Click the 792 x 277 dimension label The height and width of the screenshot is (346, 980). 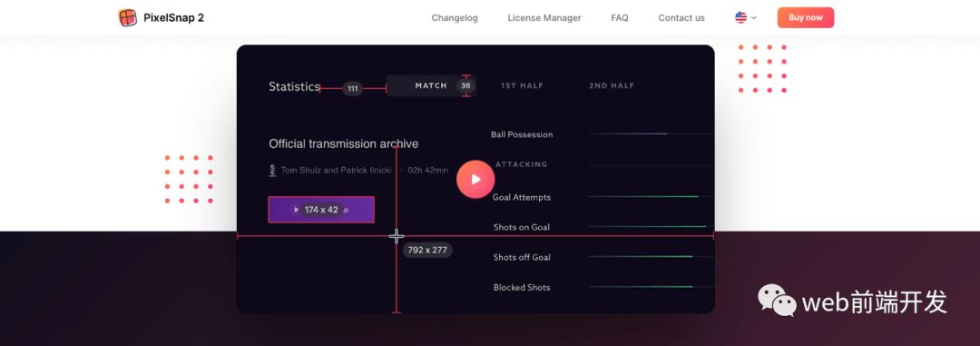tap(427, 250)
